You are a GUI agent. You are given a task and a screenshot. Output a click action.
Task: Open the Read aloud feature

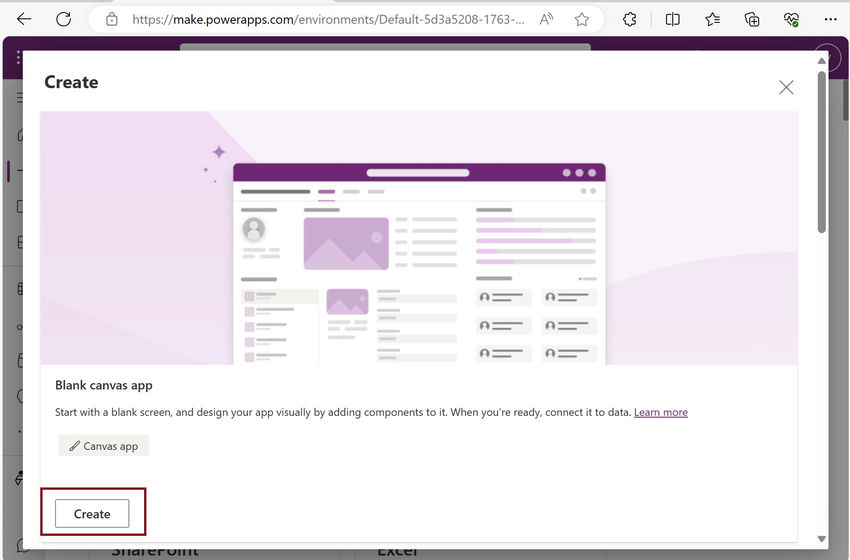click(546, 20)
